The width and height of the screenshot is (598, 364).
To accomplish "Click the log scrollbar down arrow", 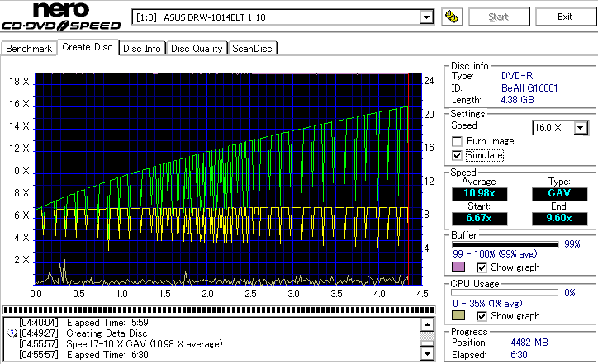I will coord(426,355).
